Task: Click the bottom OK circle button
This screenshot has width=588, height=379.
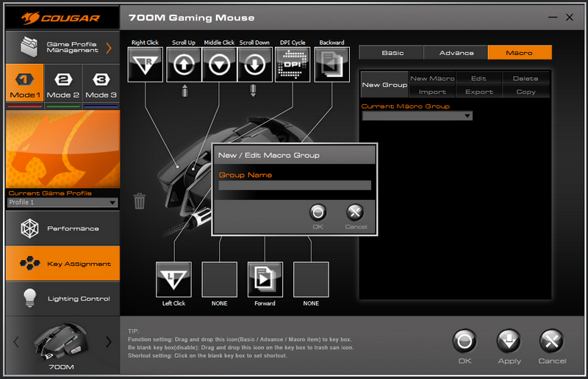Action: tap(465, 342)
